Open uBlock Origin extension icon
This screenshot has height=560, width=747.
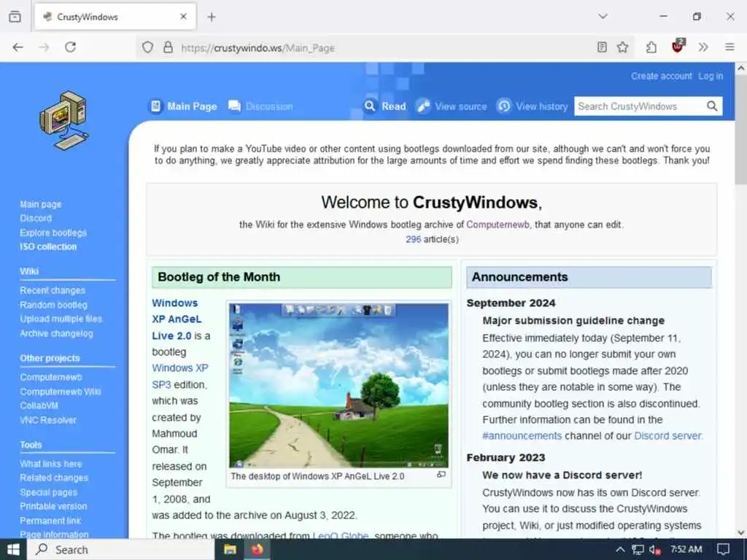pyautogui.click(x=678, y=46)
